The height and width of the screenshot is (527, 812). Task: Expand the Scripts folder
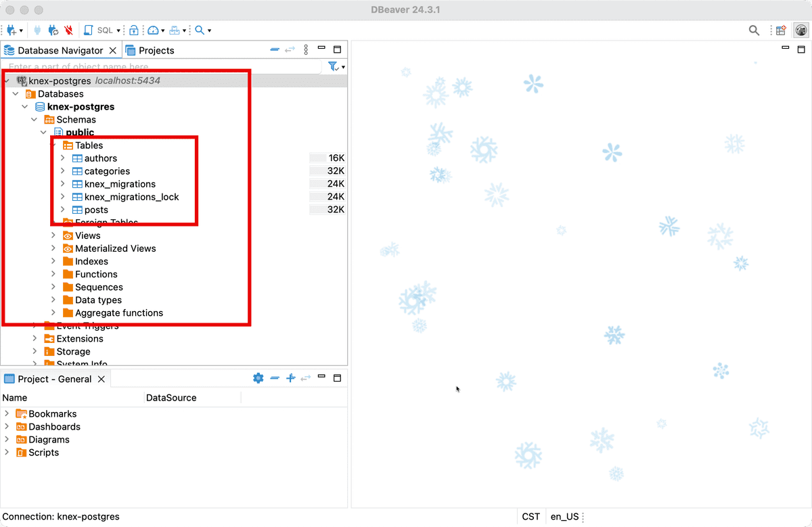point(7,453)
